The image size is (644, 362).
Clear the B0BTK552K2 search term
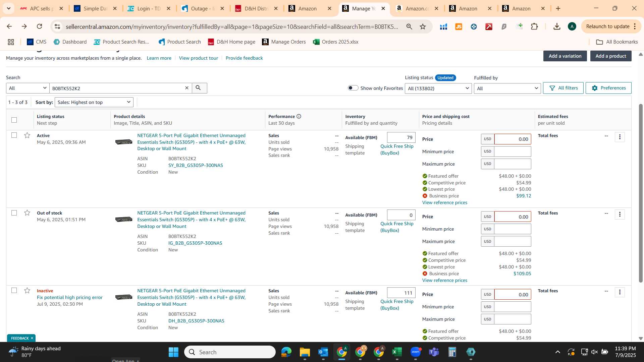click(x=187, y=88)
